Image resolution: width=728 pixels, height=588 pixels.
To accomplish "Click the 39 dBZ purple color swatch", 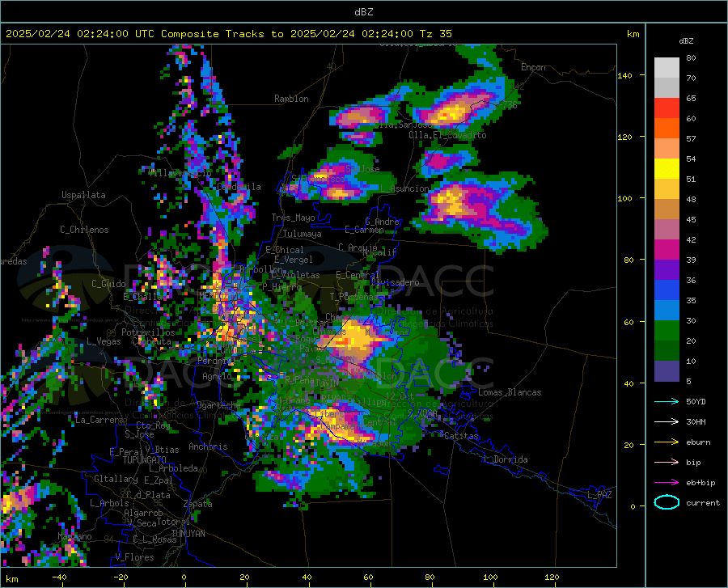I will click(667, 270).
